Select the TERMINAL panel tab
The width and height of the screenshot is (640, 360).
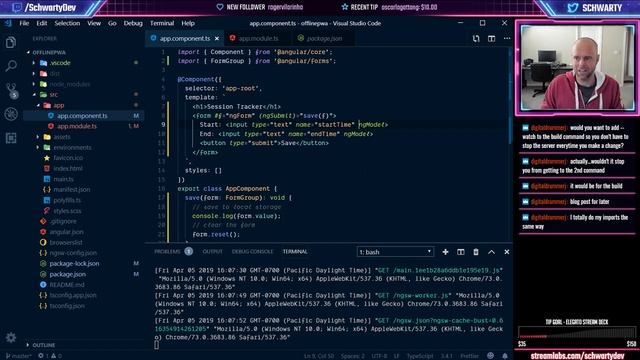click(295, 251)
